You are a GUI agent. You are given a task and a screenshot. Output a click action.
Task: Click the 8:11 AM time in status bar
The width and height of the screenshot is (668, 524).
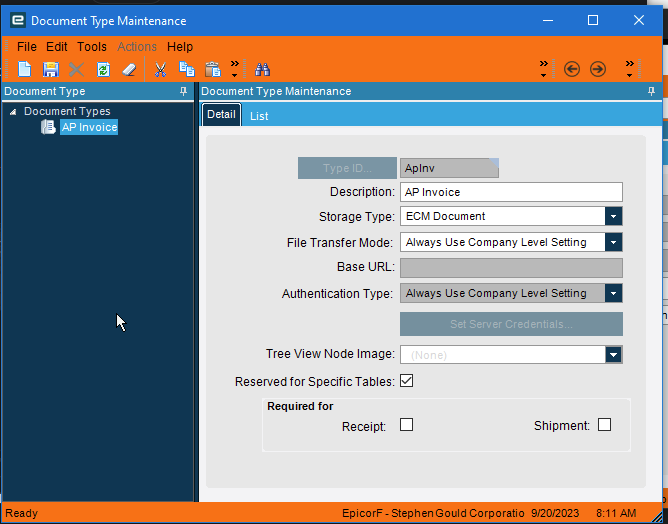tap(616, 513)
